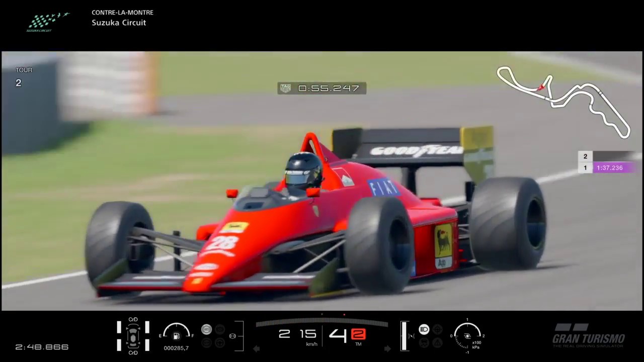The width and height of the screenshot is (644, 362).
Task: Click the lower CrD tyre compound label
Action: [133, 353]
